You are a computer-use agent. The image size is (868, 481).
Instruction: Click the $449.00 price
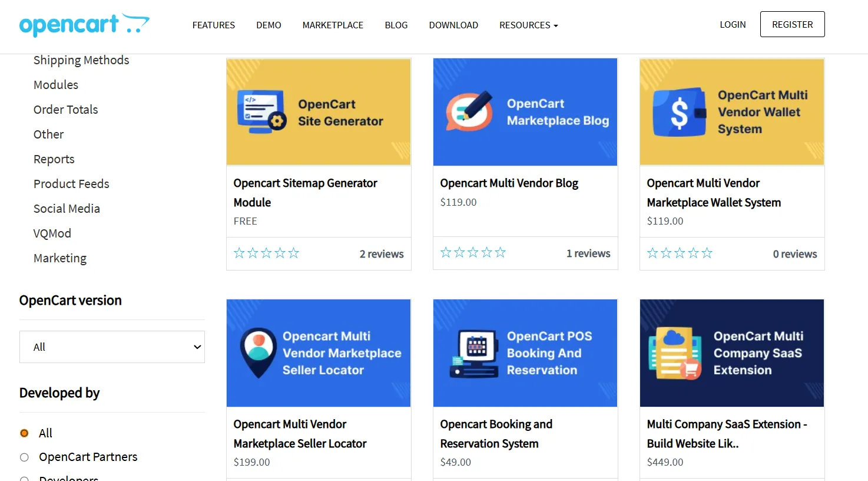[665, 462]
